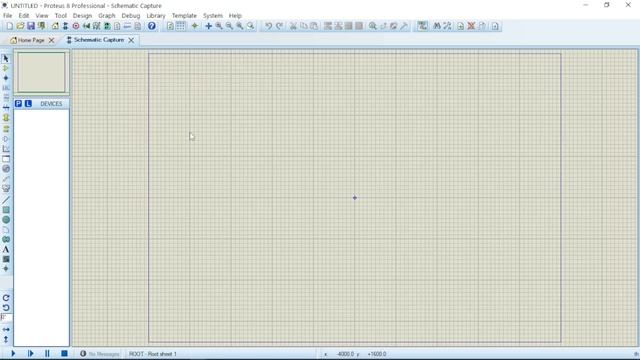
Task: Click Pick Parts From Libraries icon
Action: pyautogui.click(x=373, y=26)
